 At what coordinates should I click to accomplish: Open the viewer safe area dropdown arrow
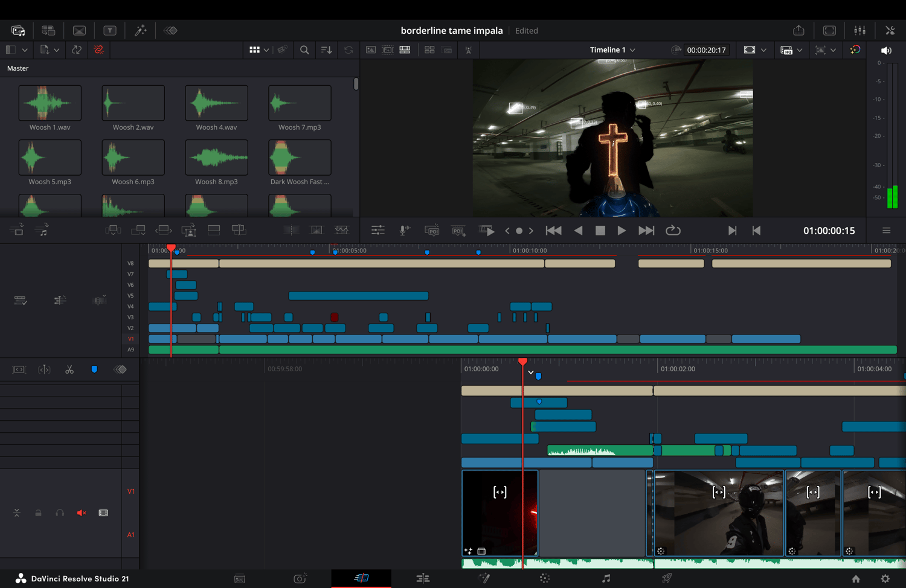(763, 50)
